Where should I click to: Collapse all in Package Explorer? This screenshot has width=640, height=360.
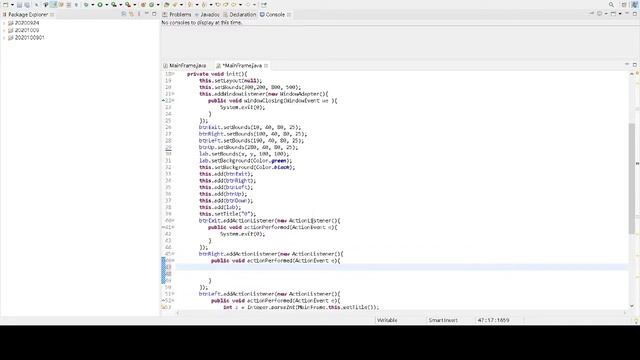coord(124,14)
